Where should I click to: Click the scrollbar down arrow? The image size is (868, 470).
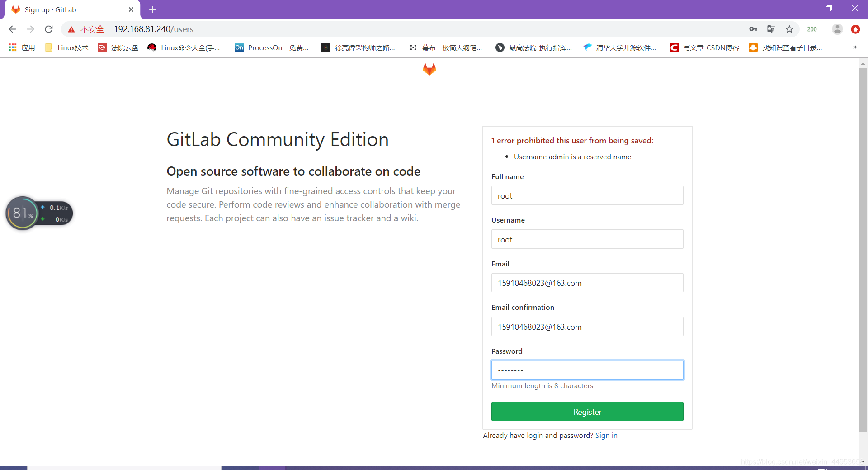pyautogui.click(x=863, y=462)
